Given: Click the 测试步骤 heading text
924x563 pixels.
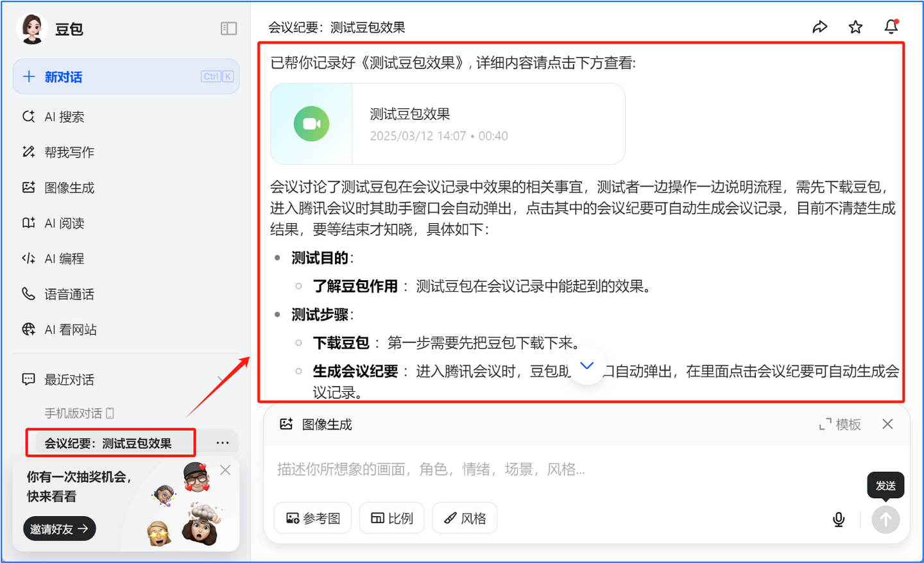Looking at the screenshot, I should point(320,314).
